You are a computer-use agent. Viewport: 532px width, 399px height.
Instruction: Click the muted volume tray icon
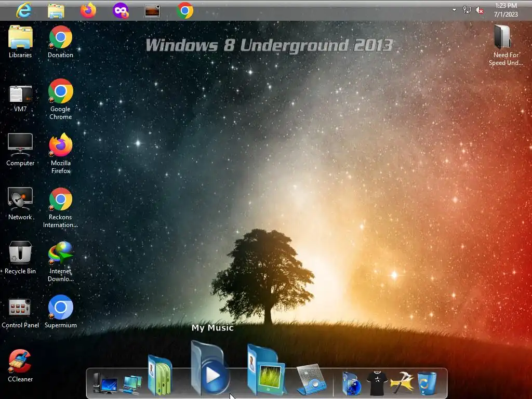tap(480, 10)
